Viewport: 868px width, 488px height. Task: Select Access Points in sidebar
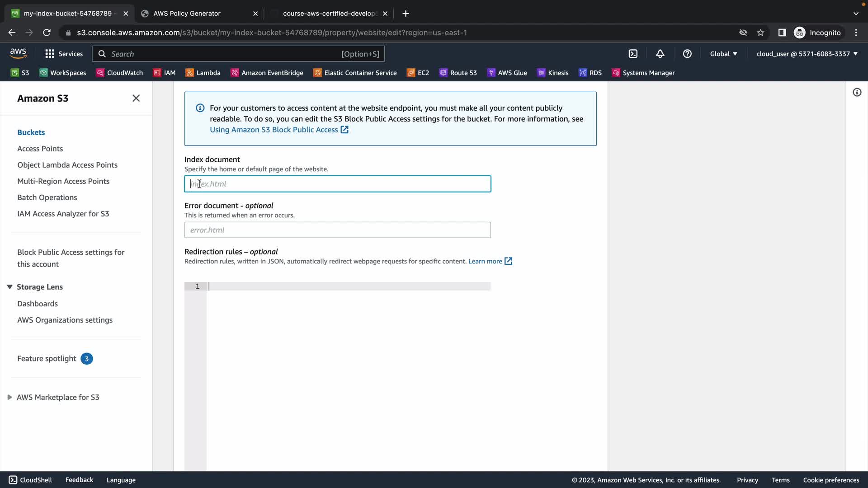tap(40, 149)
